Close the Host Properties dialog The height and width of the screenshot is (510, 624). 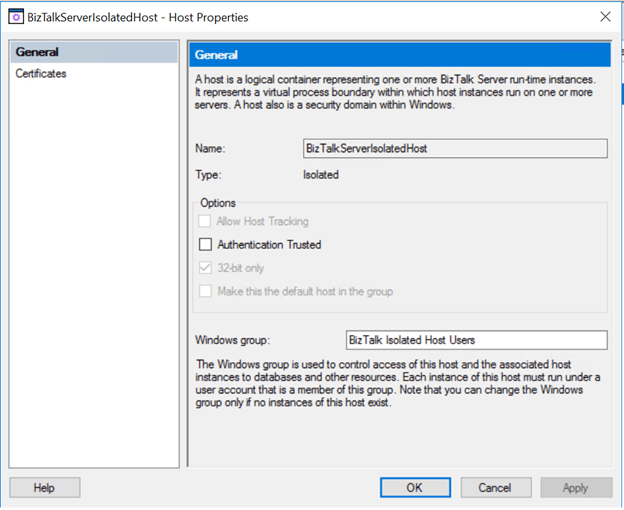point(604,17)
